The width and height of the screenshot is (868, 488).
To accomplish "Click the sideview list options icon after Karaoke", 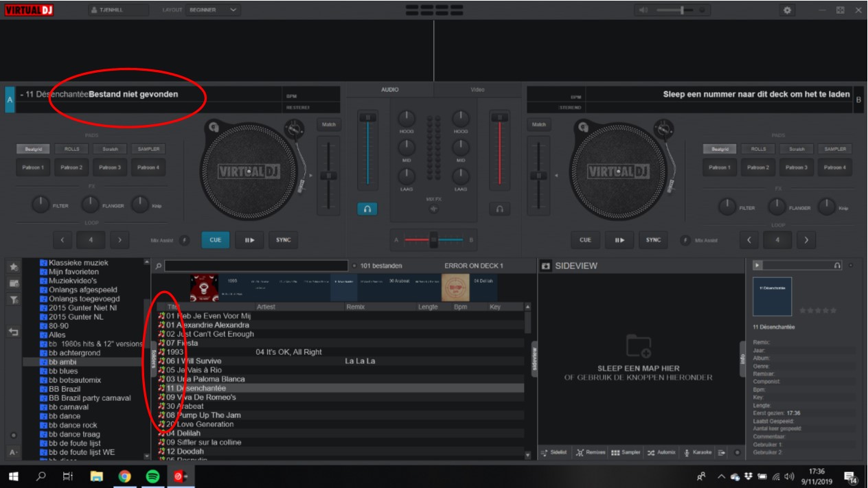I will tap(722, 453).
